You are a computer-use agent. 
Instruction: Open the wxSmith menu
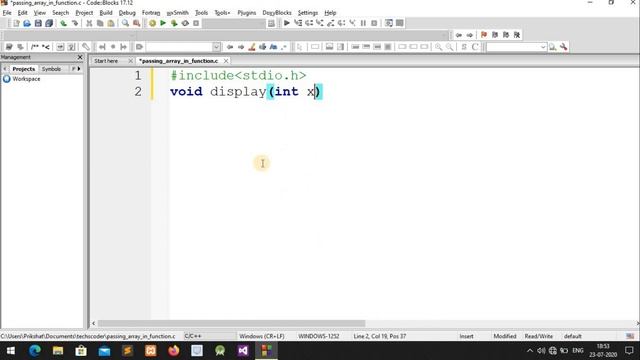click(x=178, y=13)
